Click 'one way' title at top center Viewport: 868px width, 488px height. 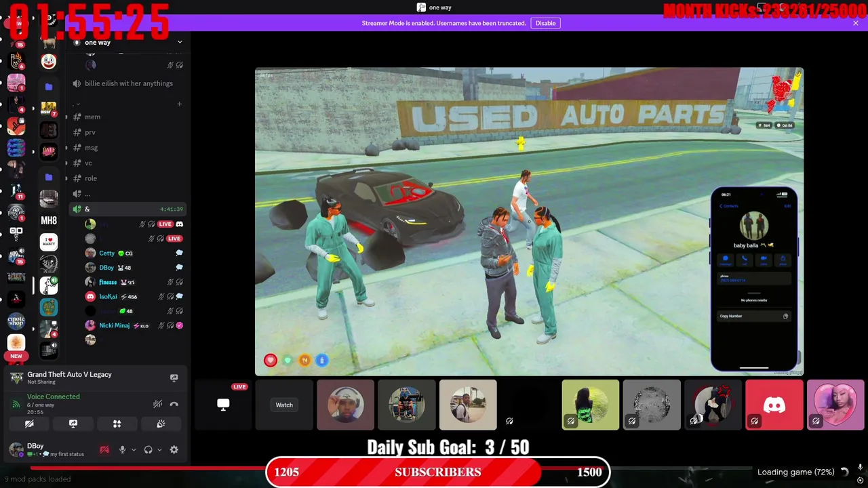tap(440, 7)
